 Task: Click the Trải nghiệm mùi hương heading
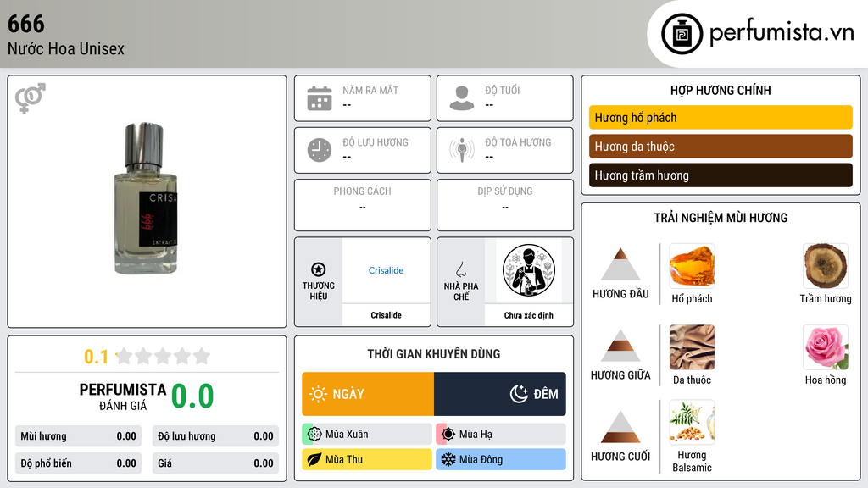tap(721, 218)
